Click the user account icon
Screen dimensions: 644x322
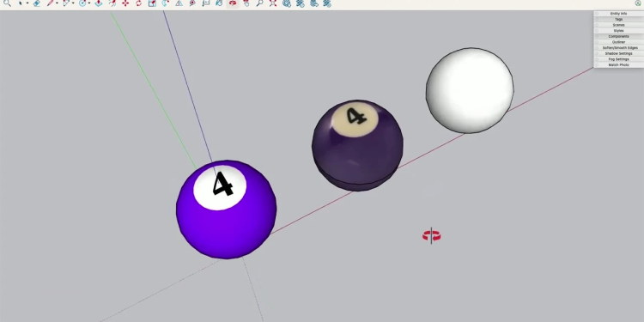pyautogui.click(x=638, y=3)
